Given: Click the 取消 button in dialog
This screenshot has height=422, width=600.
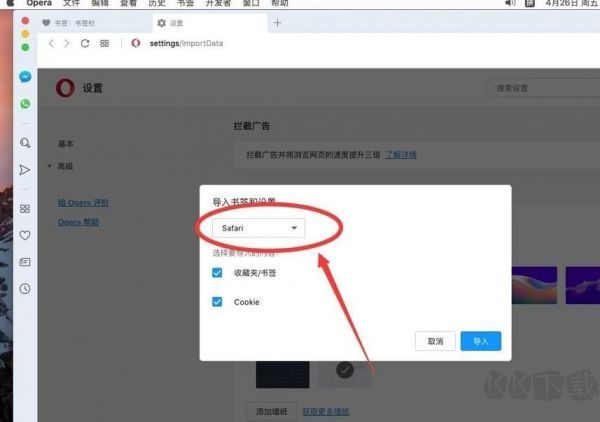Looking at the screenshot, I should point(435,341).
